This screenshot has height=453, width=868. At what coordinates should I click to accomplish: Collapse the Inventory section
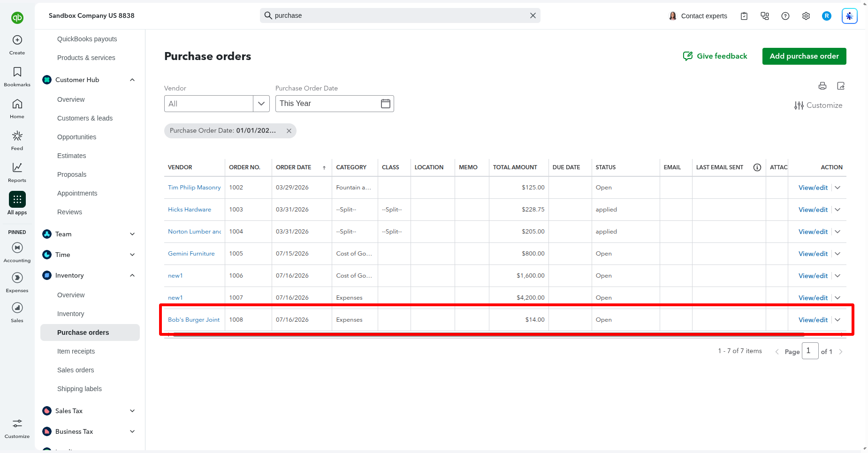pos(132,275)
